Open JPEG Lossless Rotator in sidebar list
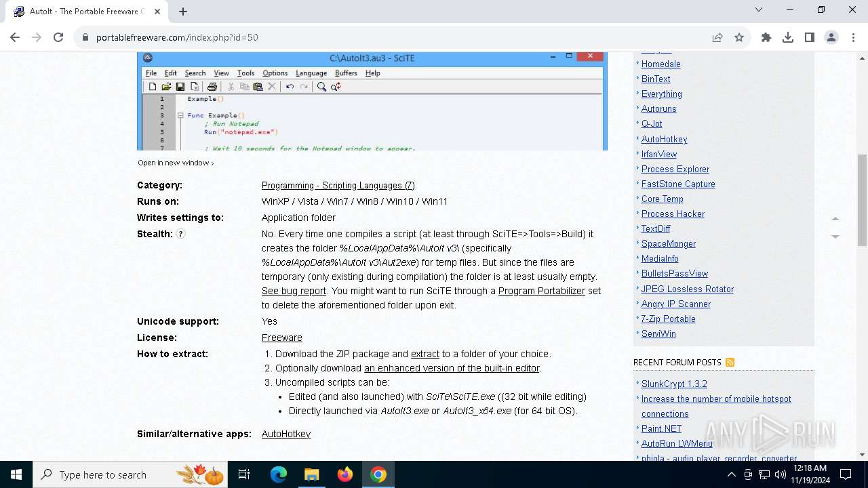 pyautogui.click(x=688, y=289)
